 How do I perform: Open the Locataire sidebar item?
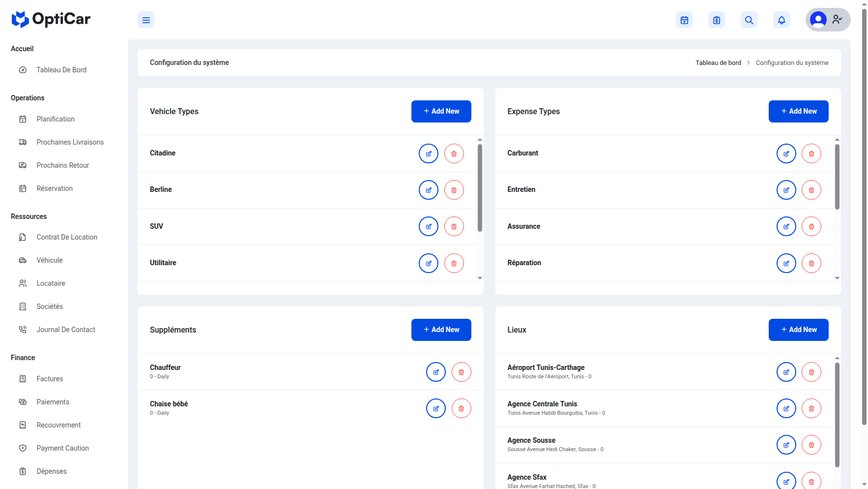(x=51, y=283)
